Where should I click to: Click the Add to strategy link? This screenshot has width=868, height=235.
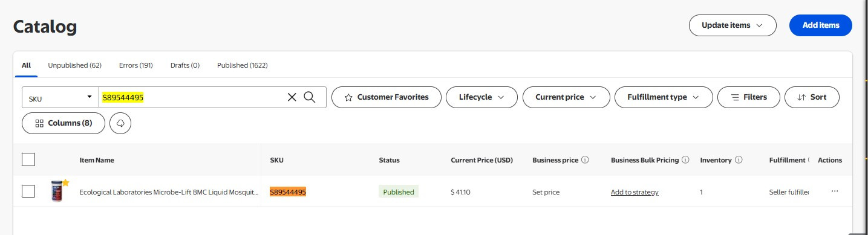click(635, 192)
